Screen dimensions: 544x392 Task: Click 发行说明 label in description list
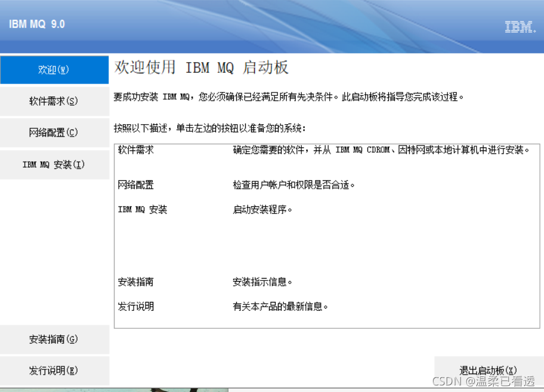(x=135, y=306)
